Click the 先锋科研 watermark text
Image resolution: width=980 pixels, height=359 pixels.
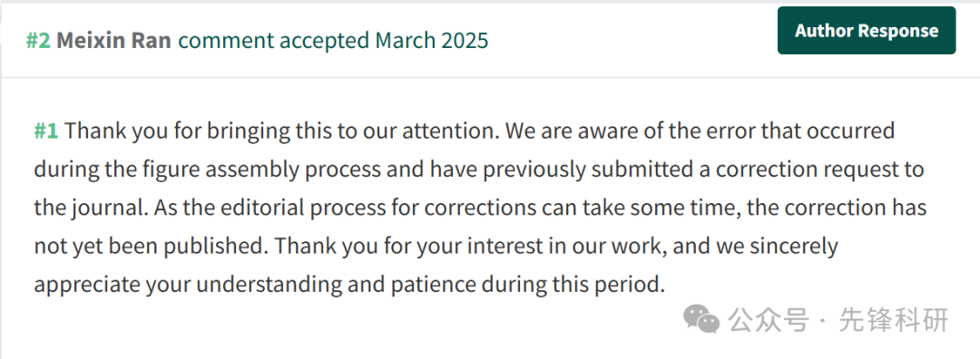(894, 320)
